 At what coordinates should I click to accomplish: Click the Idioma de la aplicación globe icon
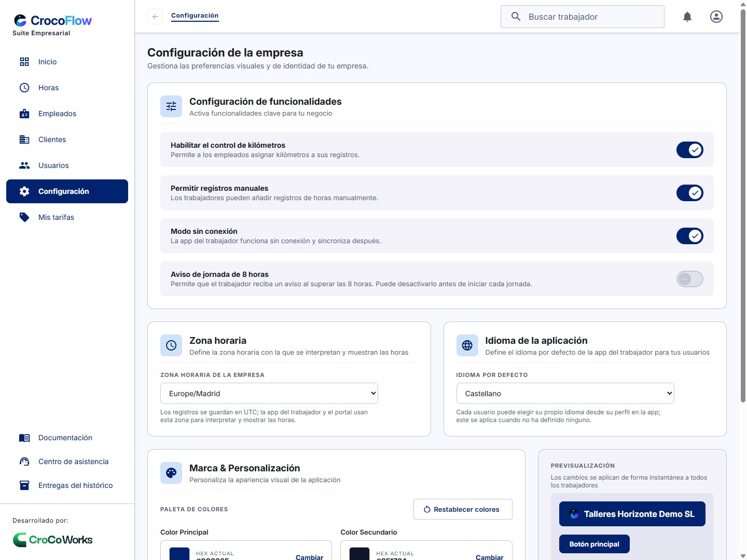pyautogui.click(x=467, y=345)
